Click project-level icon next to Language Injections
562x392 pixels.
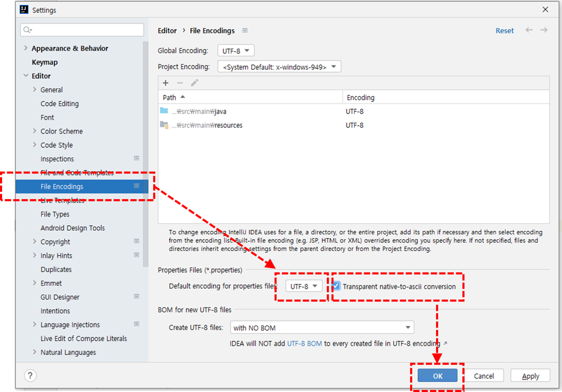click(136, 324)
